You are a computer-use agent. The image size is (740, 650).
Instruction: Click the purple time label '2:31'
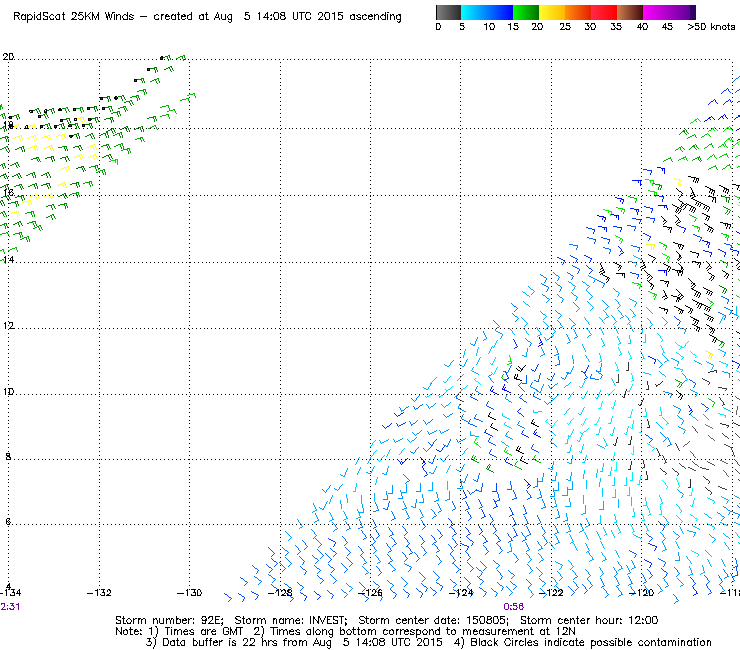[10, 607]
